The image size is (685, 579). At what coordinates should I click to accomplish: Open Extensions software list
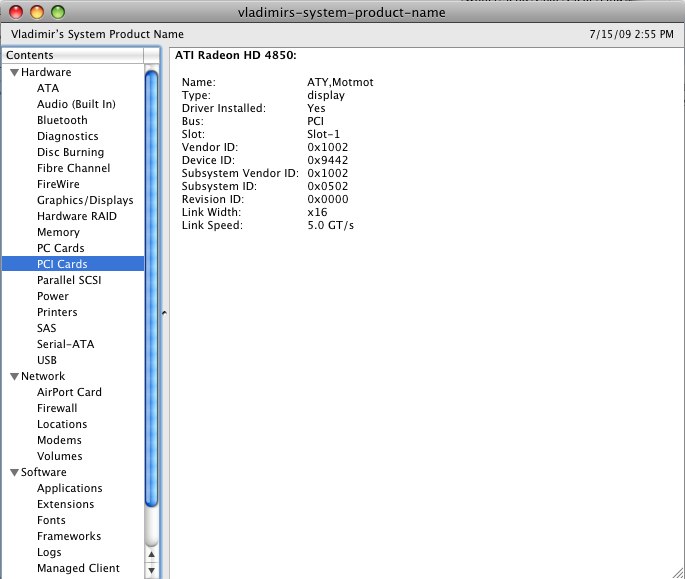[66, 504]
